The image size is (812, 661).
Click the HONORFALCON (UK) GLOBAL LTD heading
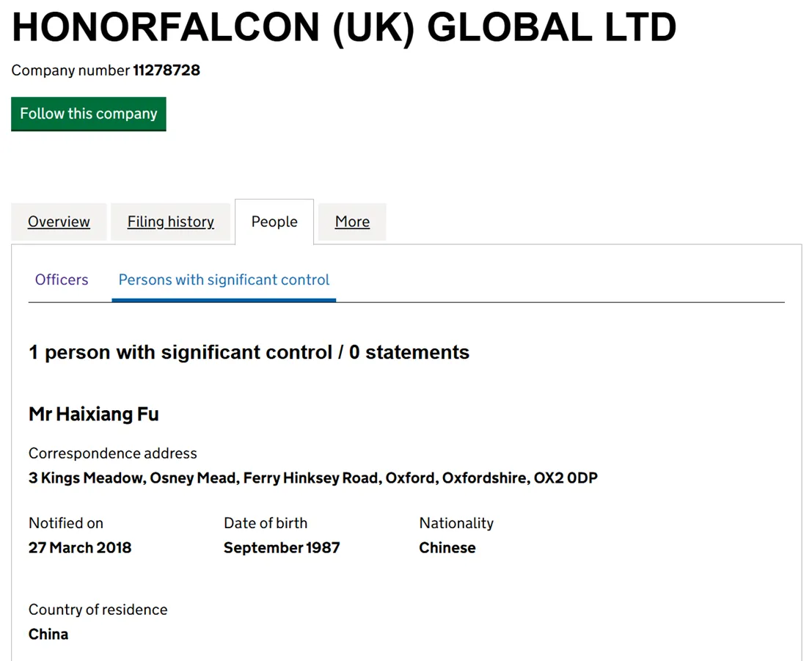[344, 27]
